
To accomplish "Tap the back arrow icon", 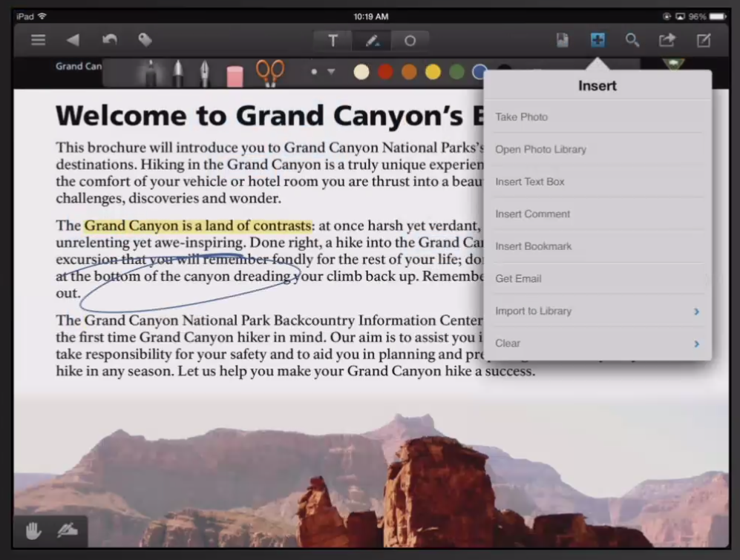I will point(73,40).
